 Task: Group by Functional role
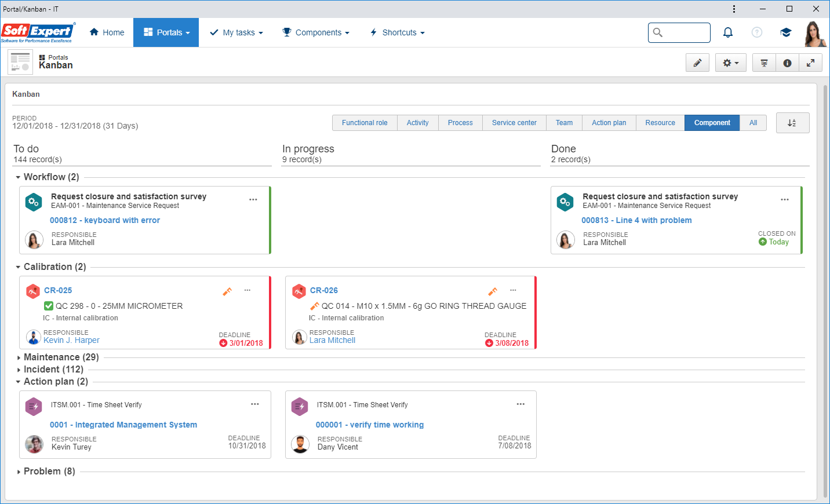pyautogui.click(x=365, y=123)
